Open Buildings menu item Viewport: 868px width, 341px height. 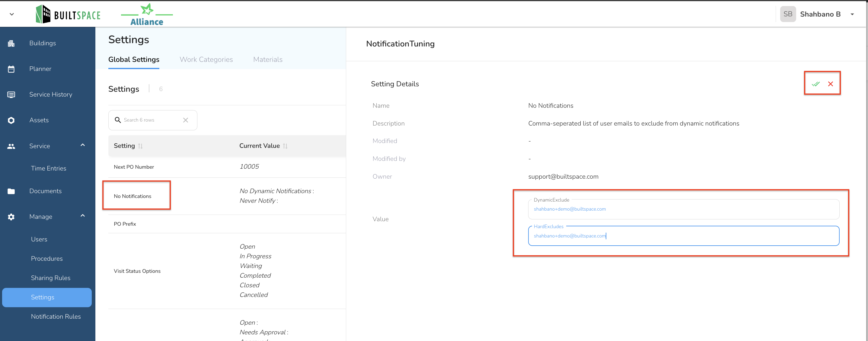(43, 43)
